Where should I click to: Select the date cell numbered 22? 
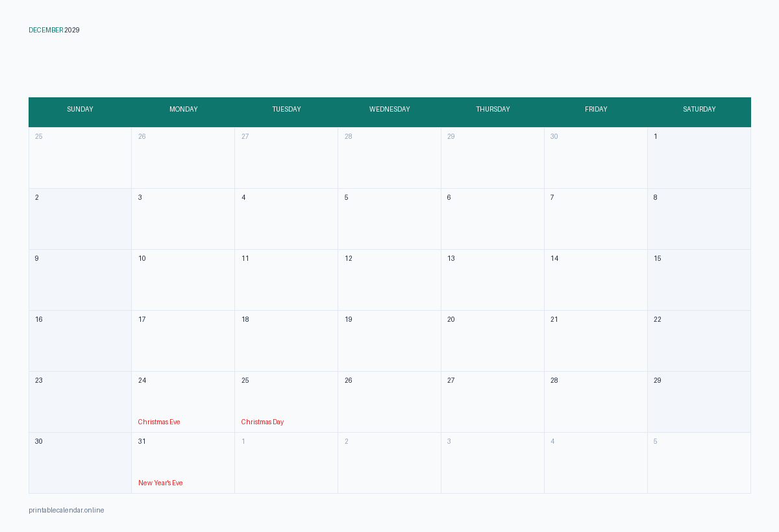click(699, 341)
